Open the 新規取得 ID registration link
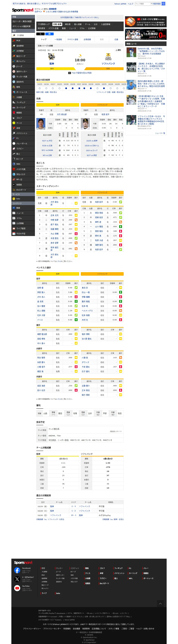Viewport: 178px width, 644px height. tap(53, 9)
